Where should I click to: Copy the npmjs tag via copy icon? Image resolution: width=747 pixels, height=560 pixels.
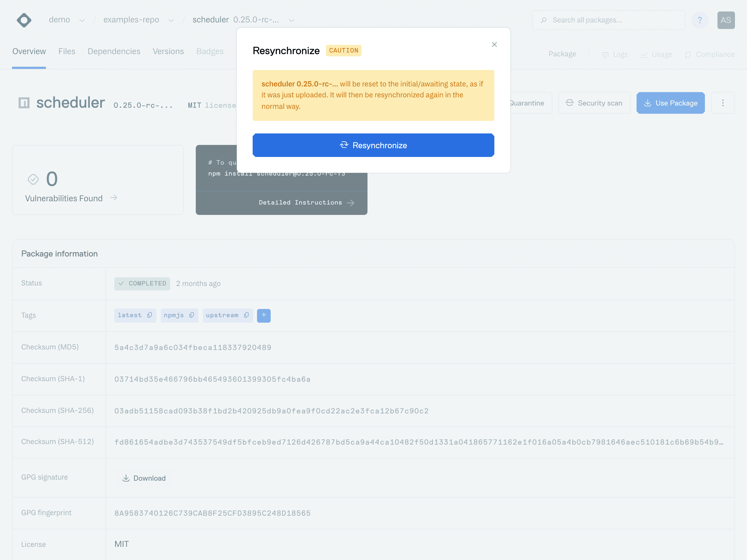(191, 315)
